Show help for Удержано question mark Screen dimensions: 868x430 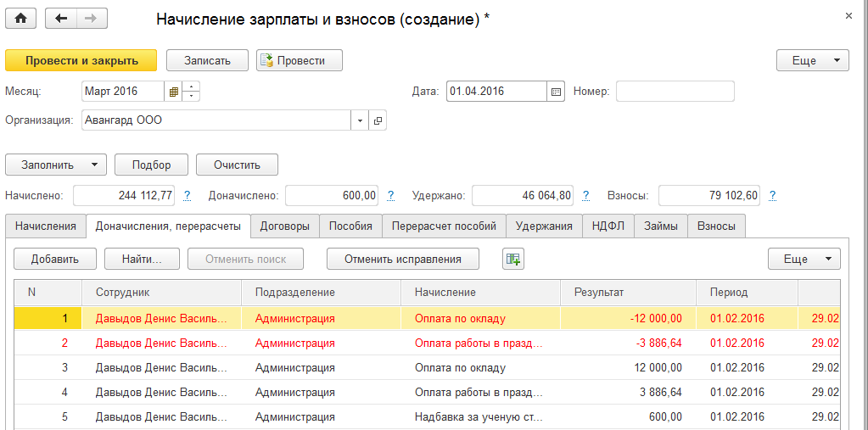(586, 195)
